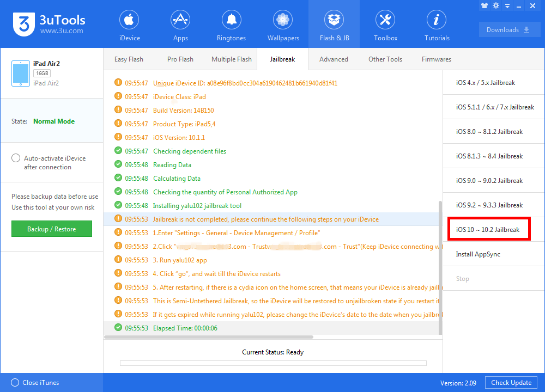Select the Jailbreak tab

[282, 59]
